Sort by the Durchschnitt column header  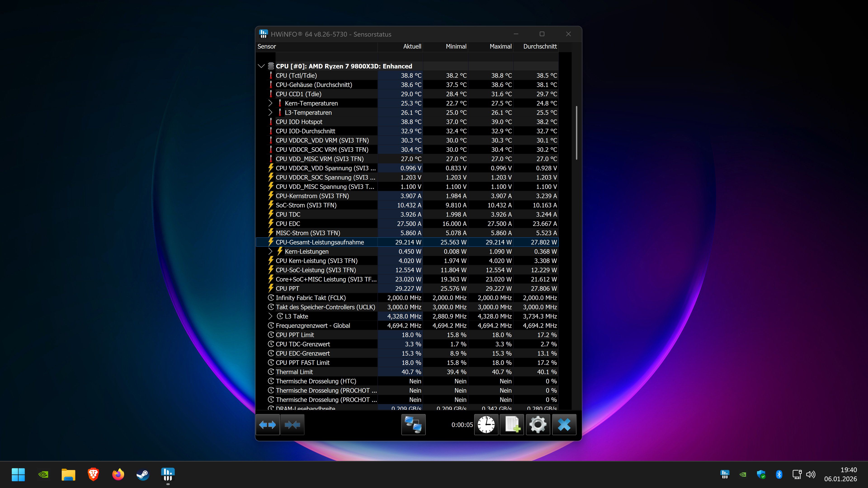[x=540, y=47]
